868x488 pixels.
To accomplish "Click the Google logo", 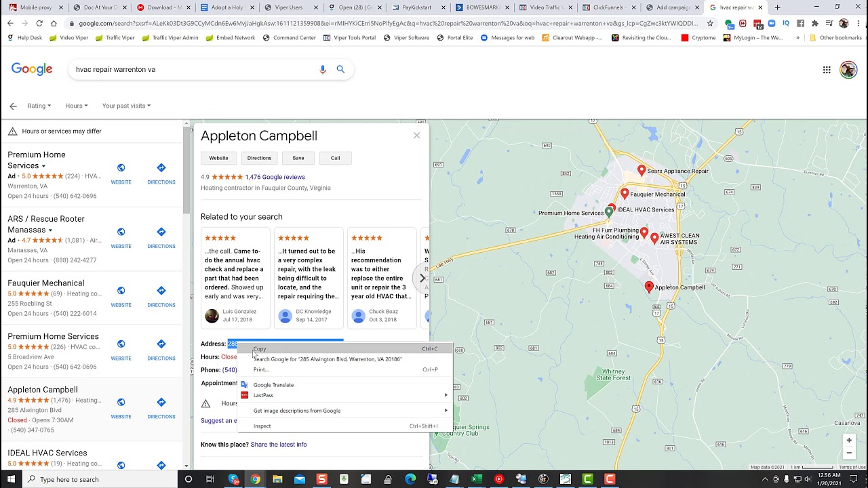I will (32, 69).
